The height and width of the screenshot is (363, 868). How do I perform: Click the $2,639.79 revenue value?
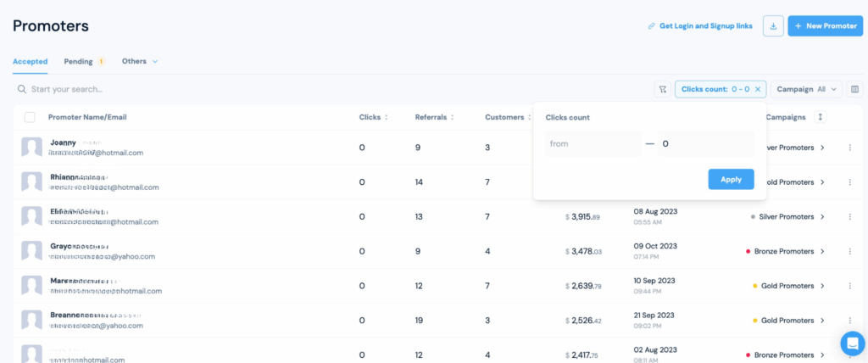coord(583,286)
